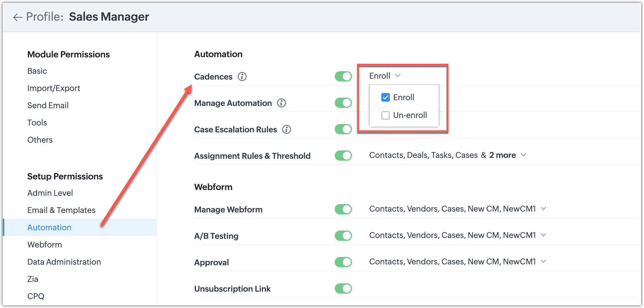Go to Import/Export module permissions
This screenshot has width=644, height=308.
pos(54,88)
